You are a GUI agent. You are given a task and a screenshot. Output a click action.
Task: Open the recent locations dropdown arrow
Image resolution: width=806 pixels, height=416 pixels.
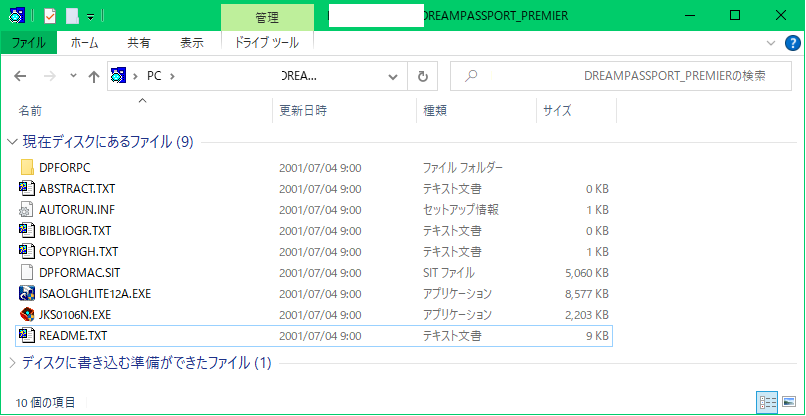[x=73, y=76]
